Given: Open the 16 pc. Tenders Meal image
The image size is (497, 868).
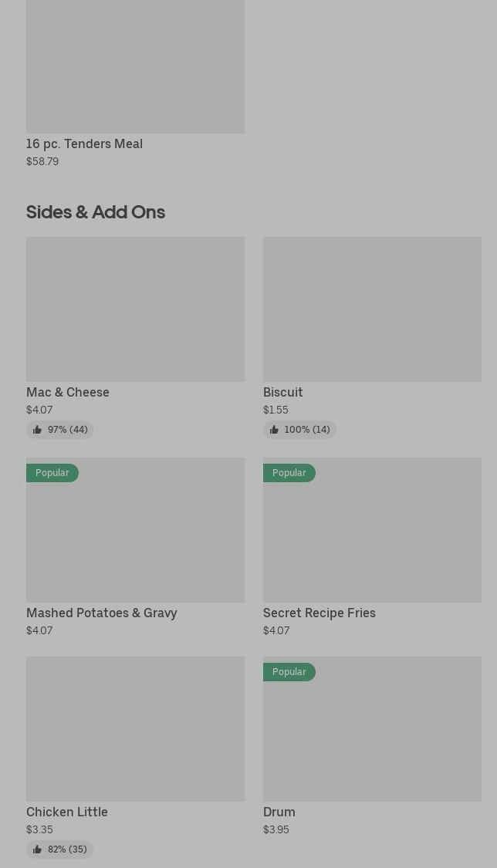Looking at the screenshot, I should tap(135, 66).
